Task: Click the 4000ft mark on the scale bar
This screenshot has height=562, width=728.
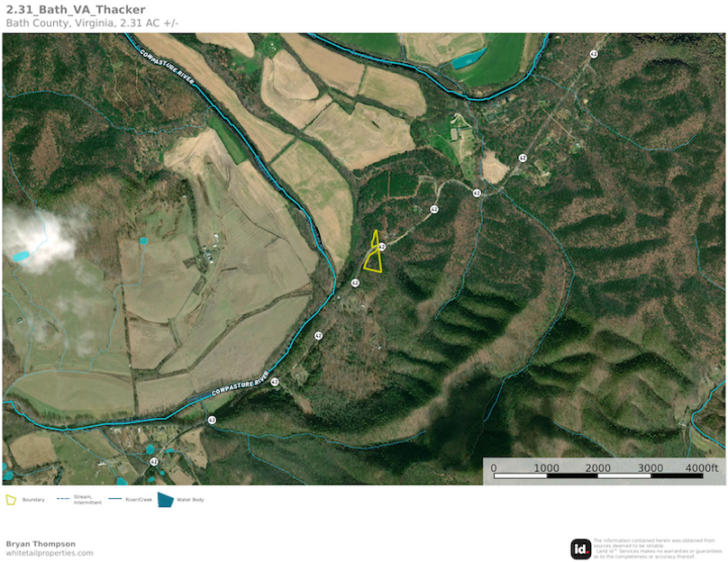Action: pyautogui.click(x=700, y=467)
